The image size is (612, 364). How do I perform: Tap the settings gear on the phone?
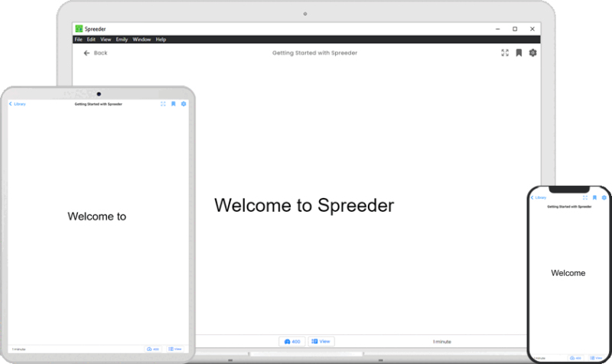coord(604,197)
